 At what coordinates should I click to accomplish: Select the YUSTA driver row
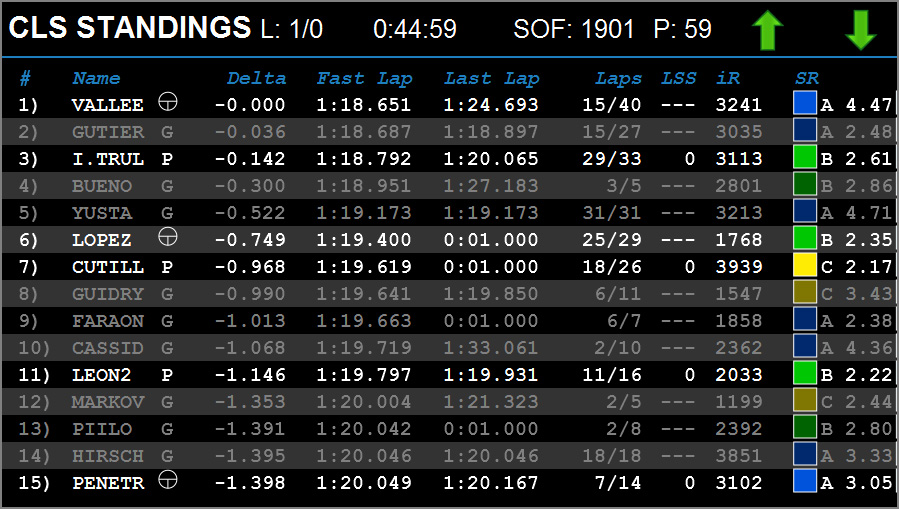click(450, 213)
